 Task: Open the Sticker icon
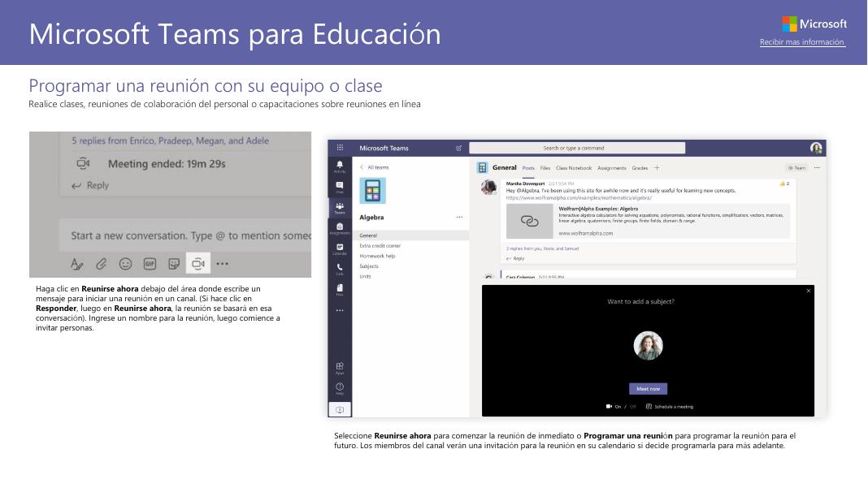tap(174, 264)
